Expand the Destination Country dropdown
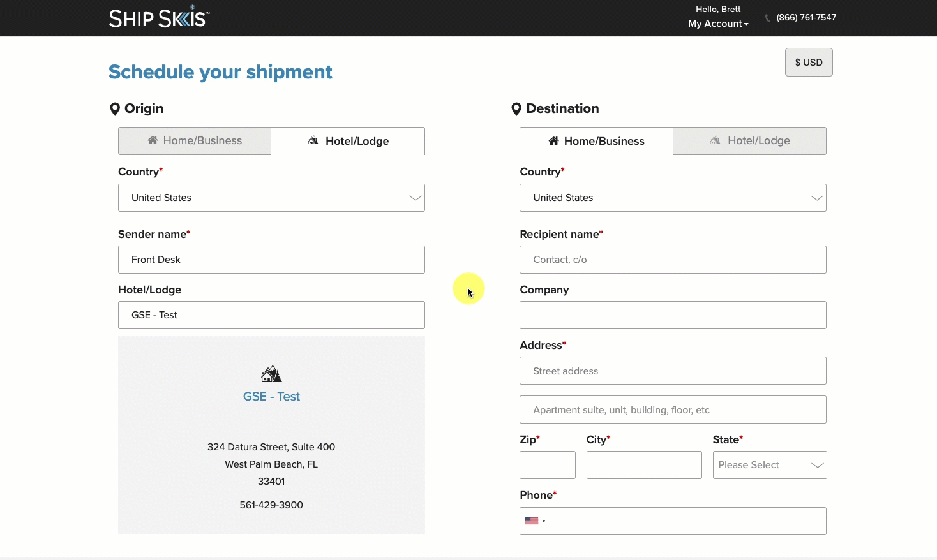The height and width of the screenshot is (560, 937). click(x=673, y=198)
